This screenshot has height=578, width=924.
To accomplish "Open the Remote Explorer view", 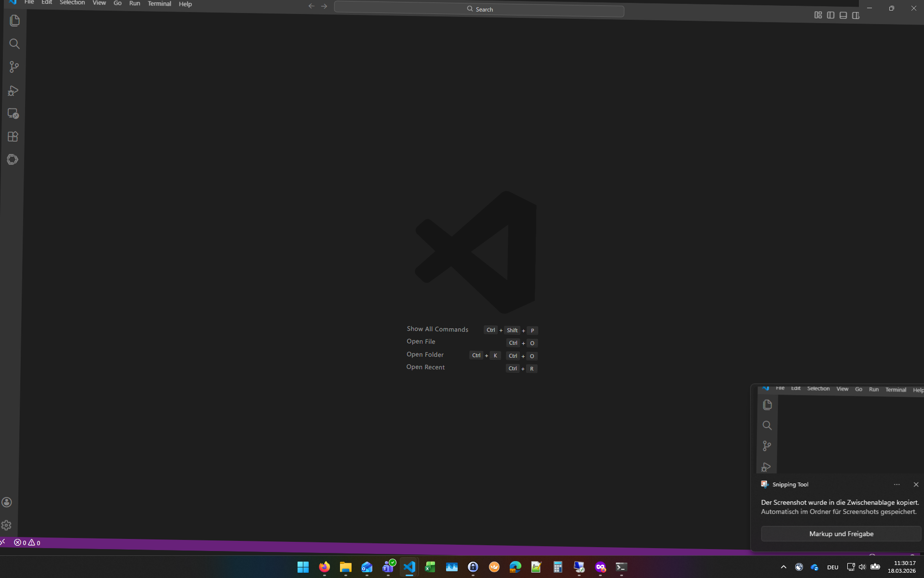I will (13, 114).
